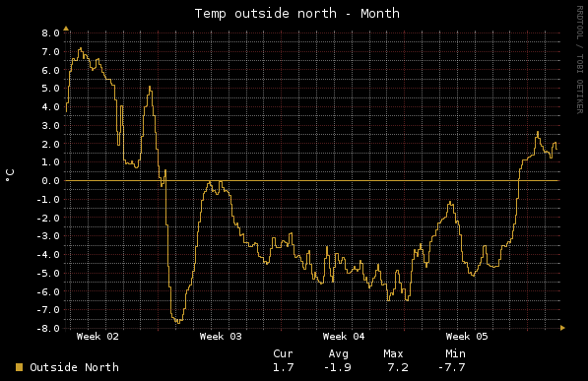This screenshot has height=381, width=588.
Task: Select the minimum value -7.7
Action: [x=451, y=367]
